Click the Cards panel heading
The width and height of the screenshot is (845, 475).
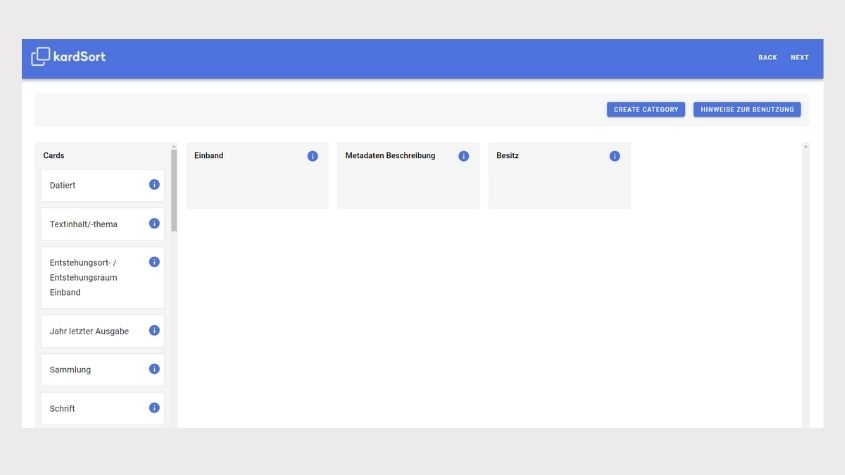click(x=53, y=155)
